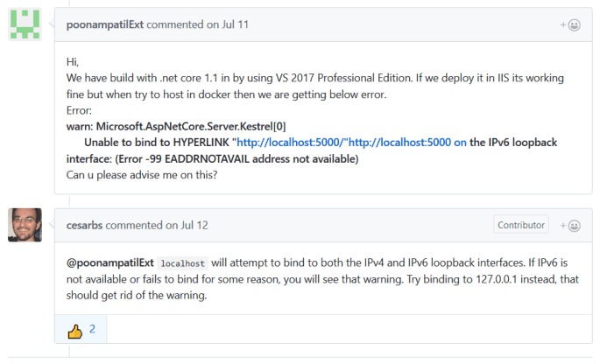Add reaction to cesarbs's comment
Image resolution: width=600 pixels, height=364 pixels.
(570, 226)
